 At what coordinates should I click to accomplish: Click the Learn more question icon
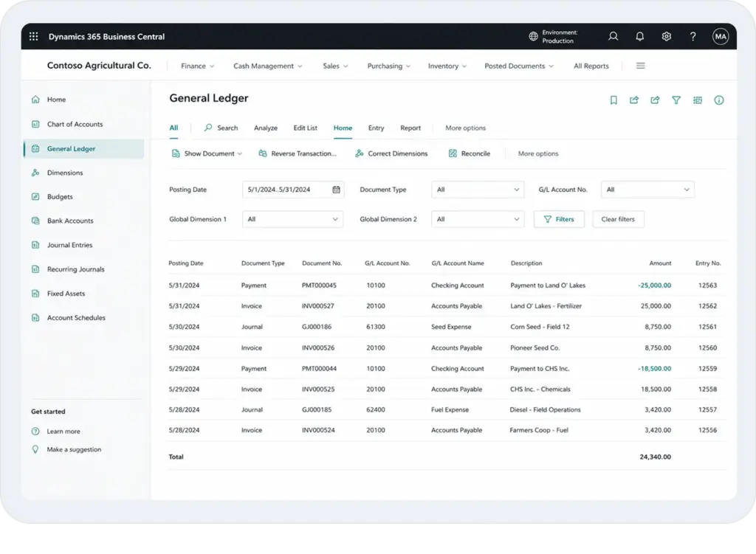(35, 431)
